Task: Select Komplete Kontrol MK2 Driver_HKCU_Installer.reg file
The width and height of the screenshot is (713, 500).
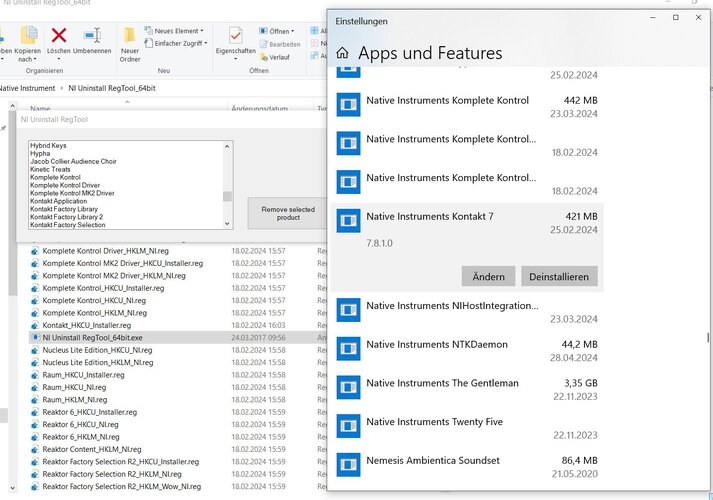Action: (123, 263)
